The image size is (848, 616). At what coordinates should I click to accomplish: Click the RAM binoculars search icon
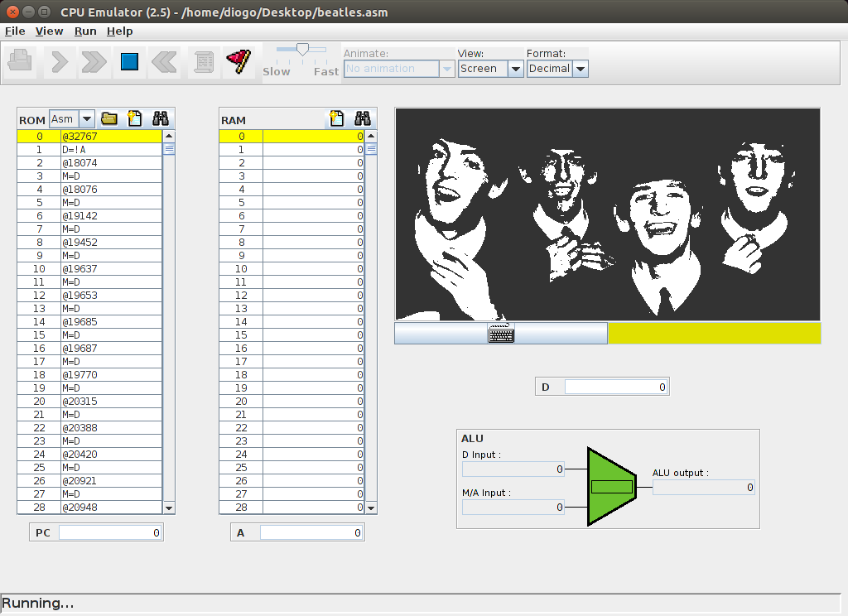coord(362,119)
